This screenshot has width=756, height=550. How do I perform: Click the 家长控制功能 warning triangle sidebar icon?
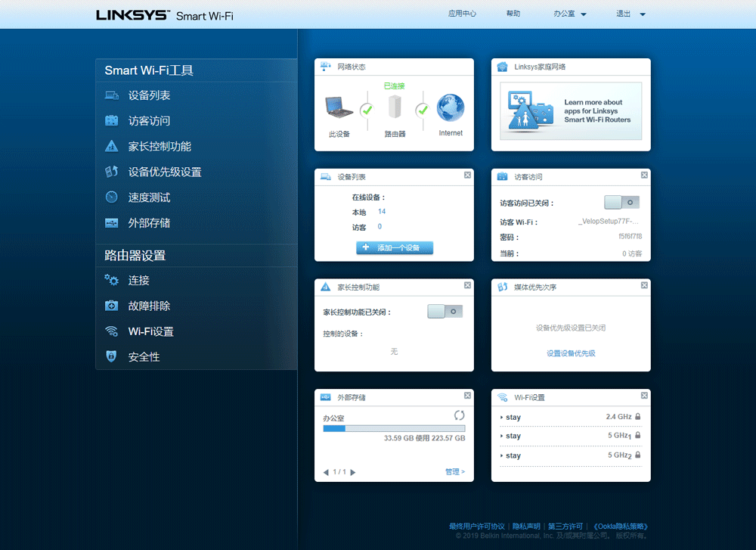pyautogui.click(x=111, y=146)
